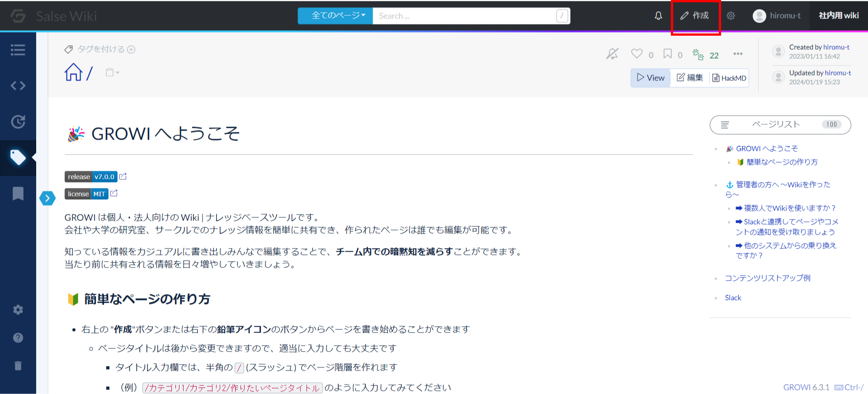Switch to HackMD mode
This screenshot has height=394, width=868.
729,78
